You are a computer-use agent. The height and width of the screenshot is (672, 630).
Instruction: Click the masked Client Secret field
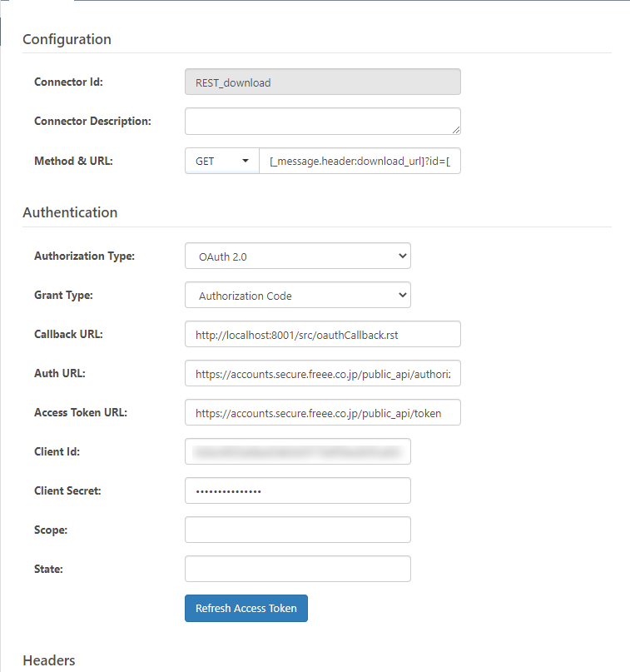coord(297,490)
